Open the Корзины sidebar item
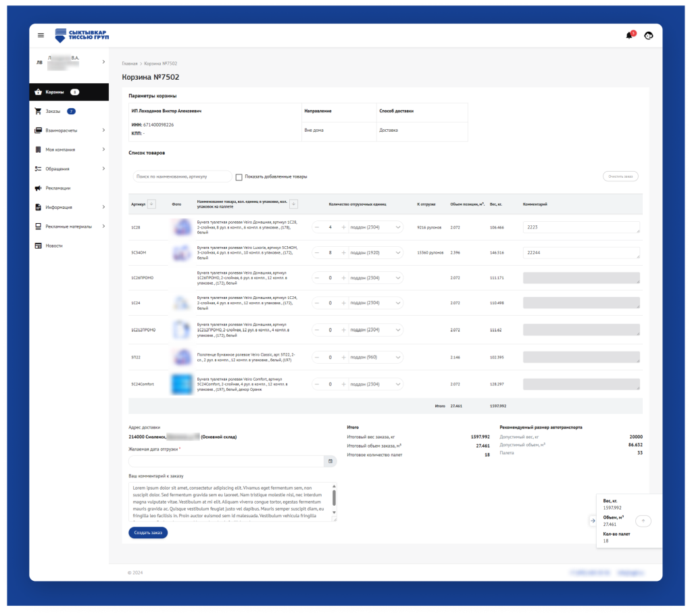Image resolution: width=692 pixels, height=616 pixels. [69, 92]
